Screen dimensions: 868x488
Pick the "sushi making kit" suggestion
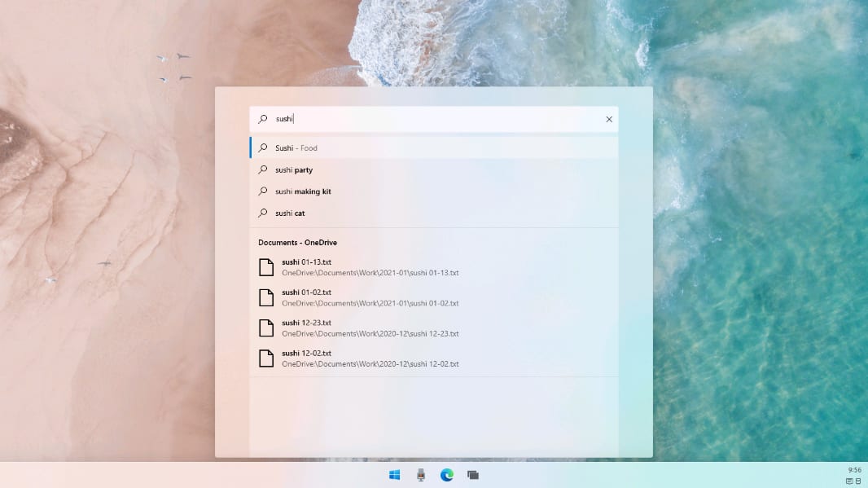click(x=303, y=191)
